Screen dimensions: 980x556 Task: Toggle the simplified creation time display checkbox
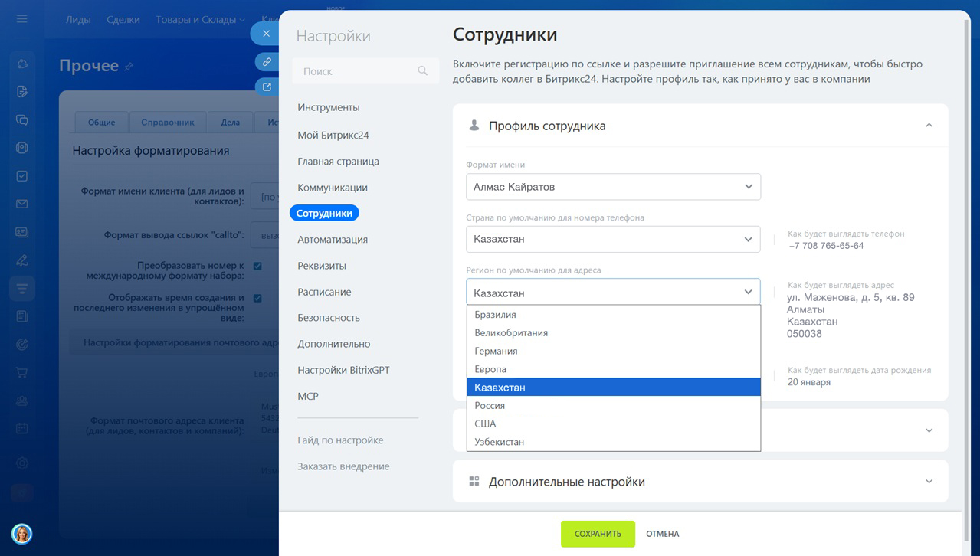[257, 299]
